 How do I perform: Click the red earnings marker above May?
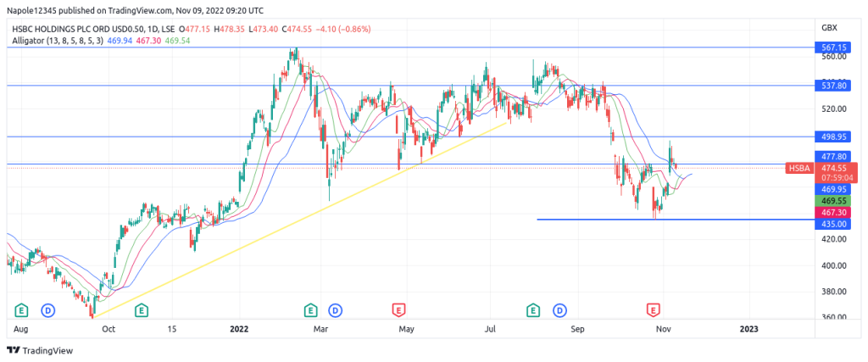tap(398, 309)
